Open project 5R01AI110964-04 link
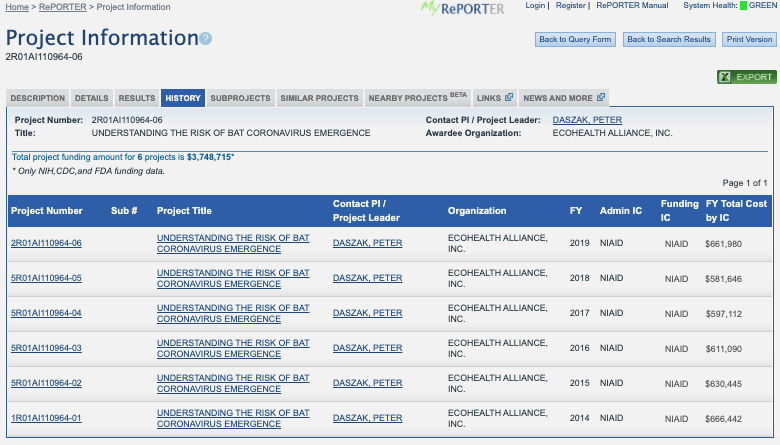This screenshot has width=780, height=445. (46, 313)
